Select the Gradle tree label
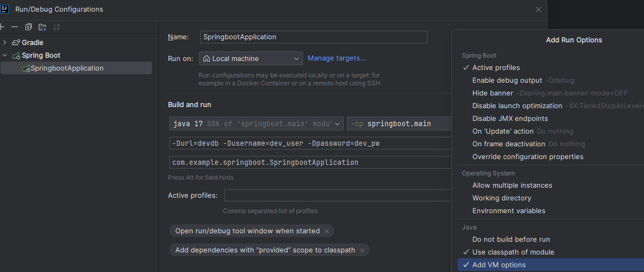 coord(32,42)
